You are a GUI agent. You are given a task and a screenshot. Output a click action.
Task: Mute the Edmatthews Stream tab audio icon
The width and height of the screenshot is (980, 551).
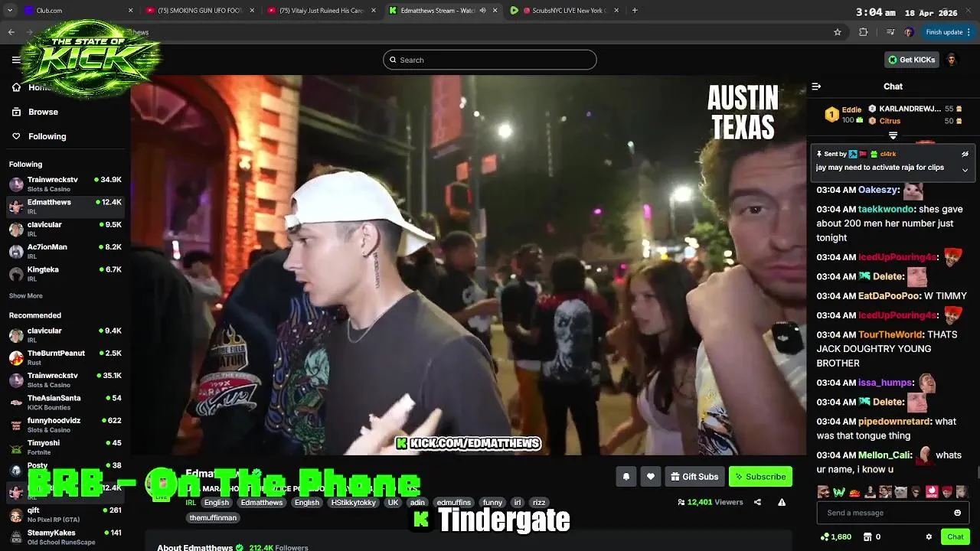482,11
